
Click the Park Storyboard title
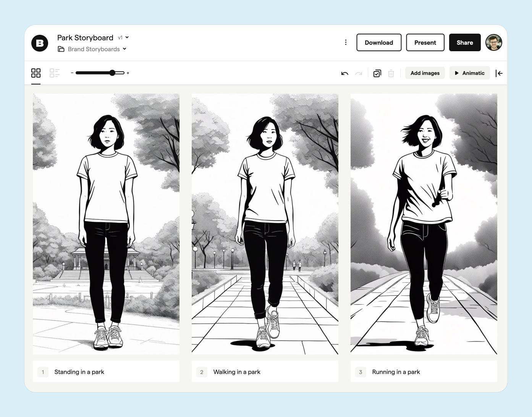(x=85, y=38)
